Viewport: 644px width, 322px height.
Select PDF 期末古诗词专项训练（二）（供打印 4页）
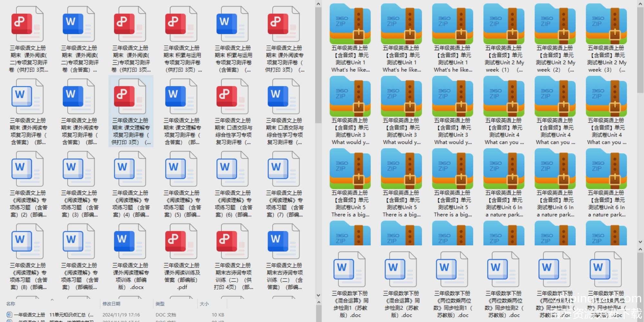click(233, 257)
